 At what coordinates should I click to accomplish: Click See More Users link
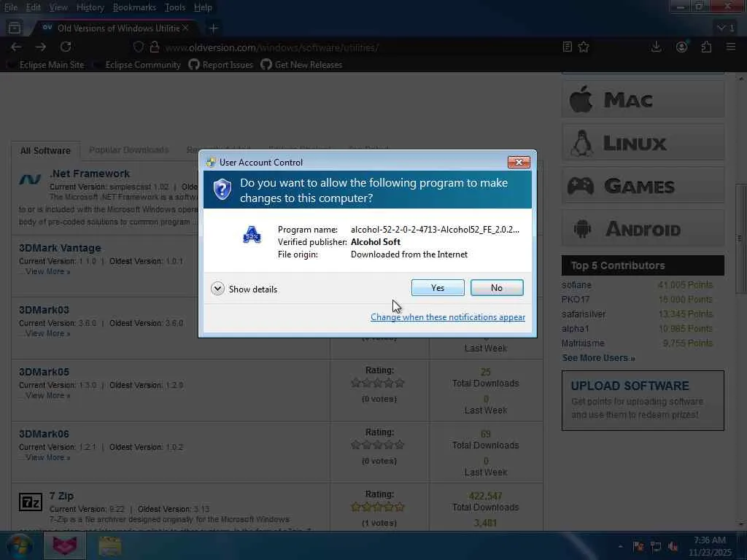pyautogui.click(x=598, y=358)
